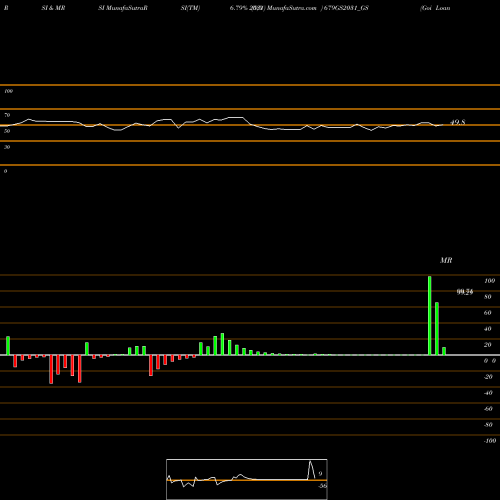Click the MR panel title label
Screen dimensions: 500x500
(446, 260)
